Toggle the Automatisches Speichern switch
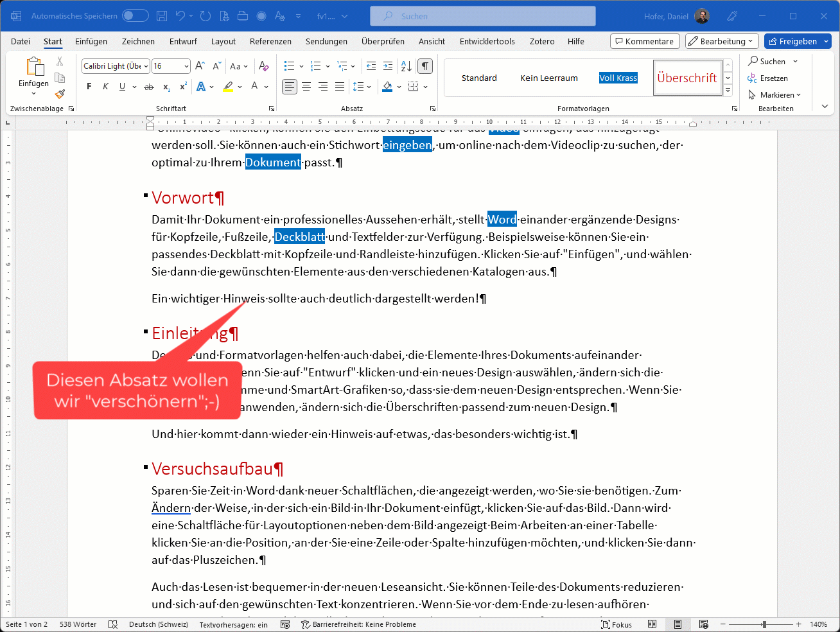 135,16
